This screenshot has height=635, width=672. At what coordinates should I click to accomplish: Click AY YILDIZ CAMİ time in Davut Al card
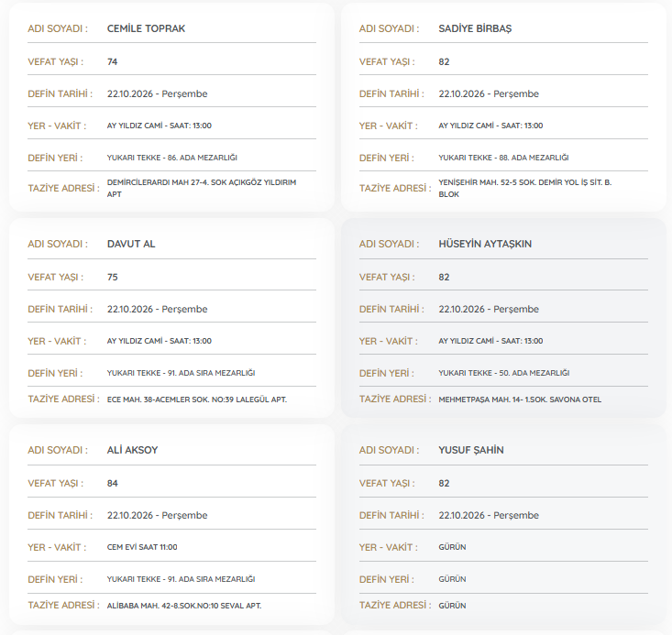tap(160, 341)
